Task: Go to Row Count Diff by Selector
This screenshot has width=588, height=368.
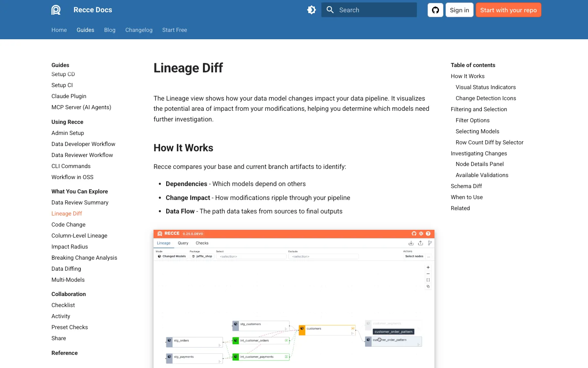Action: (x=490, y=142)
